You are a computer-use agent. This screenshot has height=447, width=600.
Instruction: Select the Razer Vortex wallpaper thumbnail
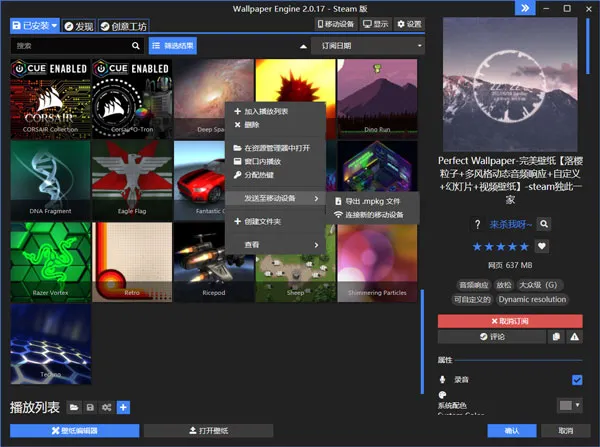(x=50, y=260)
